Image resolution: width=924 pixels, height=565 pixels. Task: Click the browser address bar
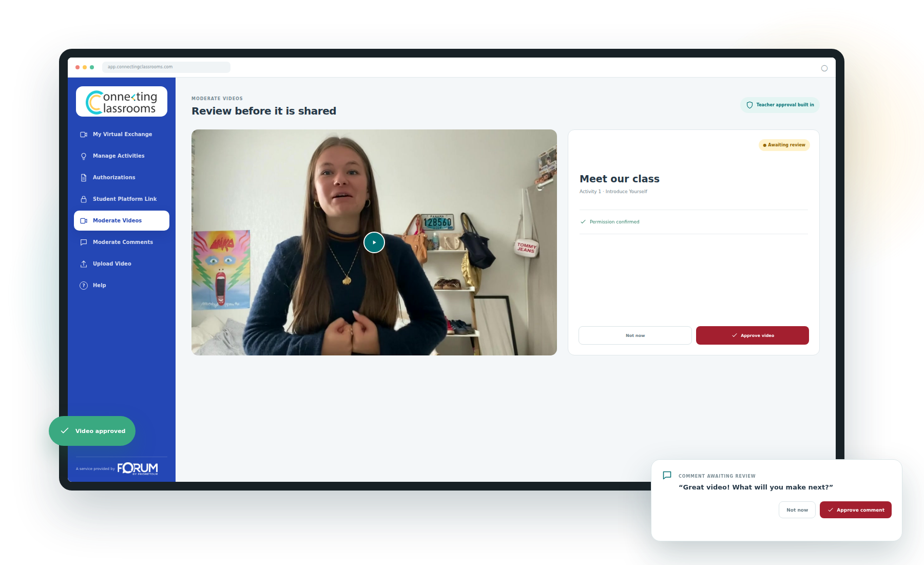click(166, 67)
